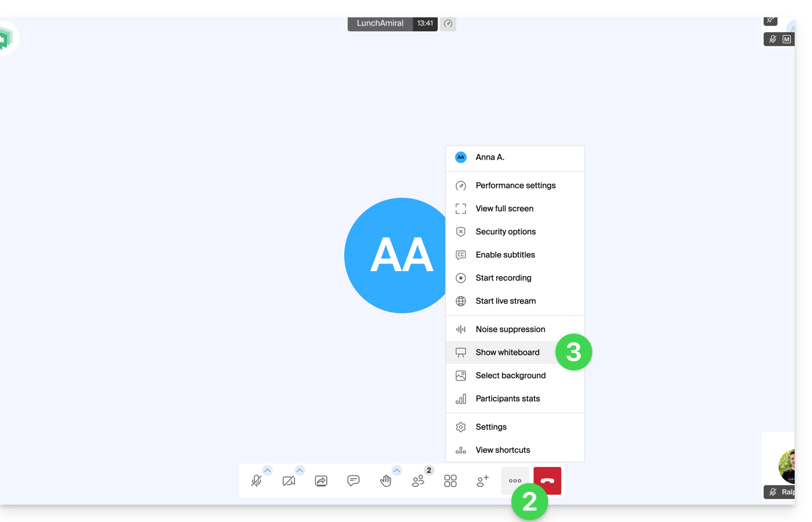The image size is (812, 522).
Task: Expand the video options arrow above camera
Action: pyautogui.click(x=300, y=470)
